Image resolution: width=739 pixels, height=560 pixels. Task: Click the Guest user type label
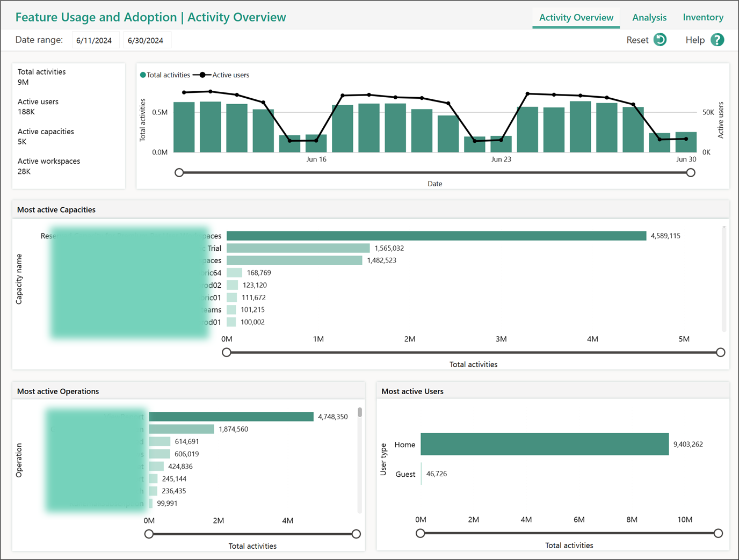pyautogui.click(x=405, y=474)
